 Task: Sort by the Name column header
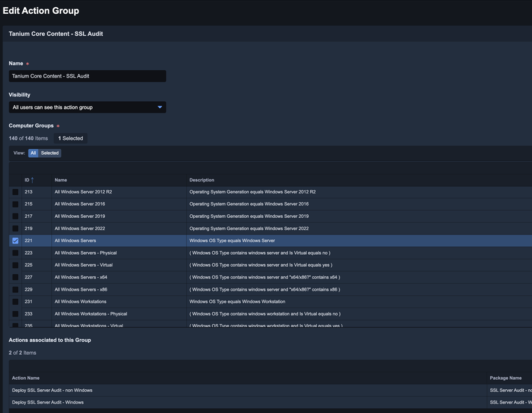(61, 180)
